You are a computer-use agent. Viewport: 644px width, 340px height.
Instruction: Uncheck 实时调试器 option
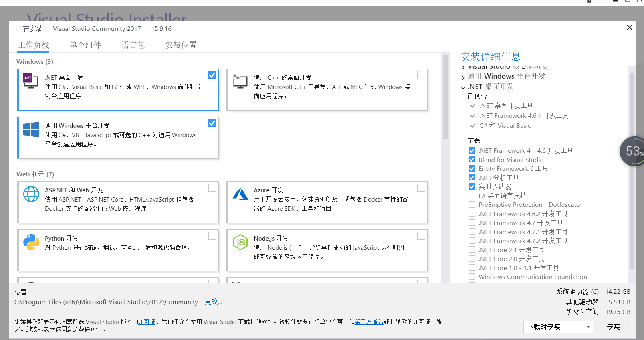(472, 186)
